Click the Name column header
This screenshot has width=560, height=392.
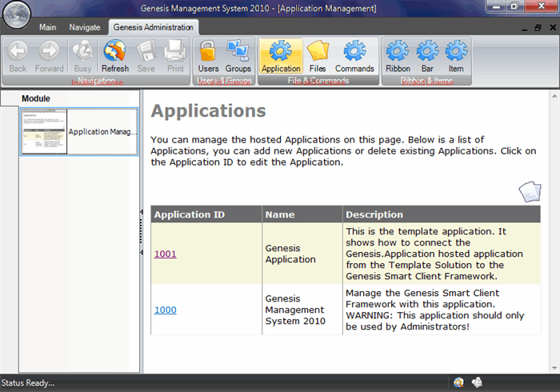(302, 214)
